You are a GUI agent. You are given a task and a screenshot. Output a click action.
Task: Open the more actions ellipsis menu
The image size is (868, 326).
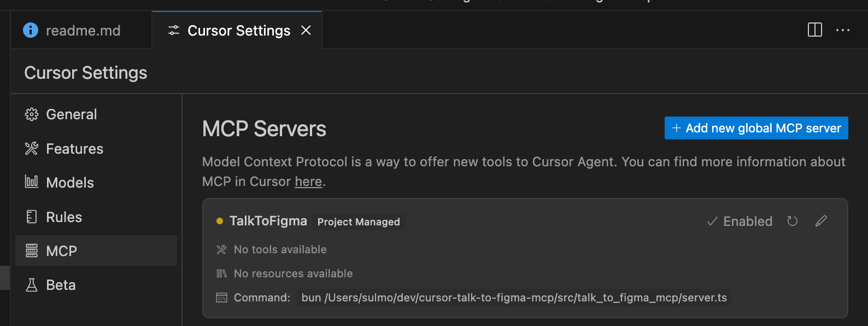point(843,30)
